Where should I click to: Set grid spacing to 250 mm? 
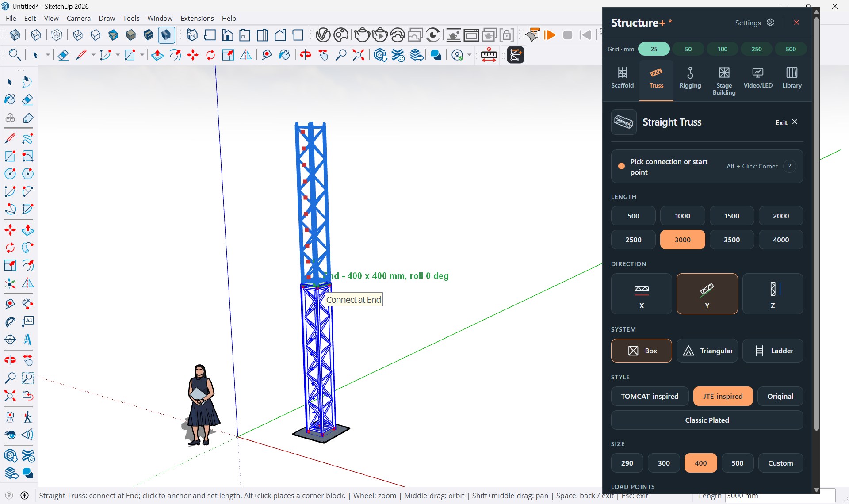pyautogui.click(x=757, y=49)
